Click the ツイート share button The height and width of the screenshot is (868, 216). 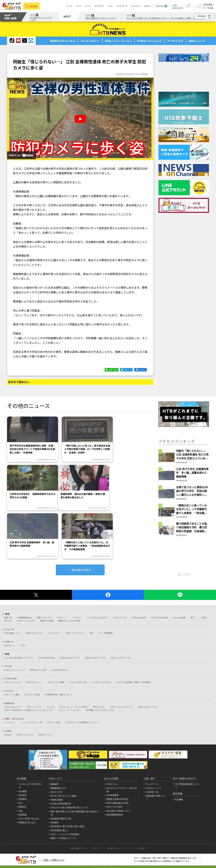pos(126,370)
